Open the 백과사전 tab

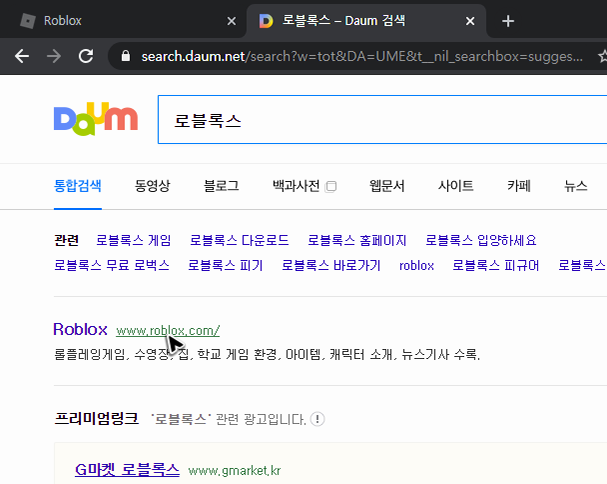coord(296,186)
